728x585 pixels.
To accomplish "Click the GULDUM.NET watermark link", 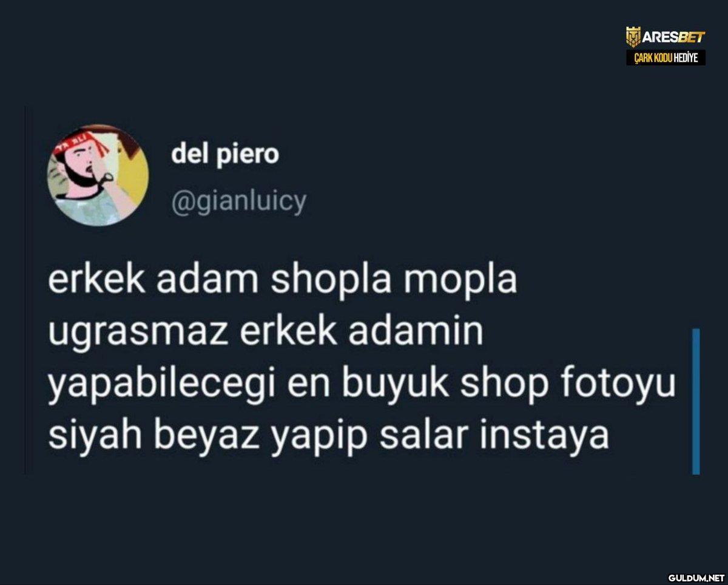I will tap(695, 577).
